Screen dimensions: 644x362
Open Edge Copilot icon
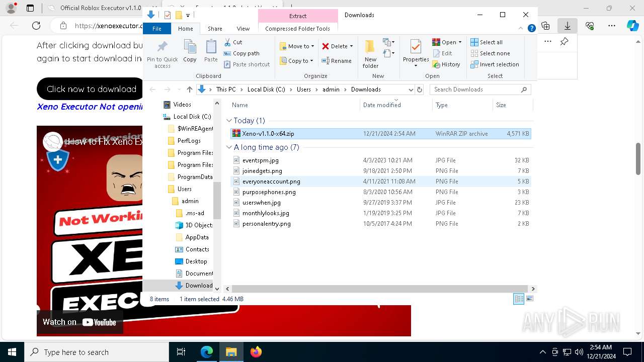click(x=632, y=26)
